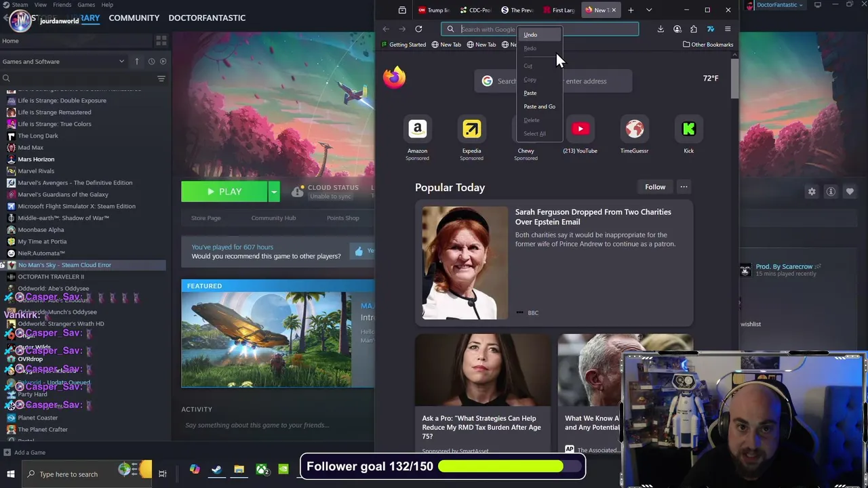Open File Explorer from the taskbar
The image size is (868, 488).
pos(239,470)
